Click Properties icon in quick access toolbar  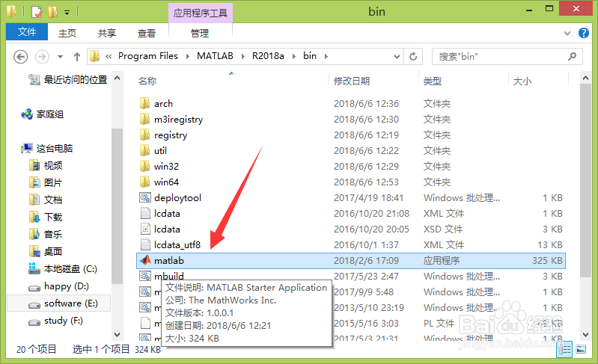37,12
